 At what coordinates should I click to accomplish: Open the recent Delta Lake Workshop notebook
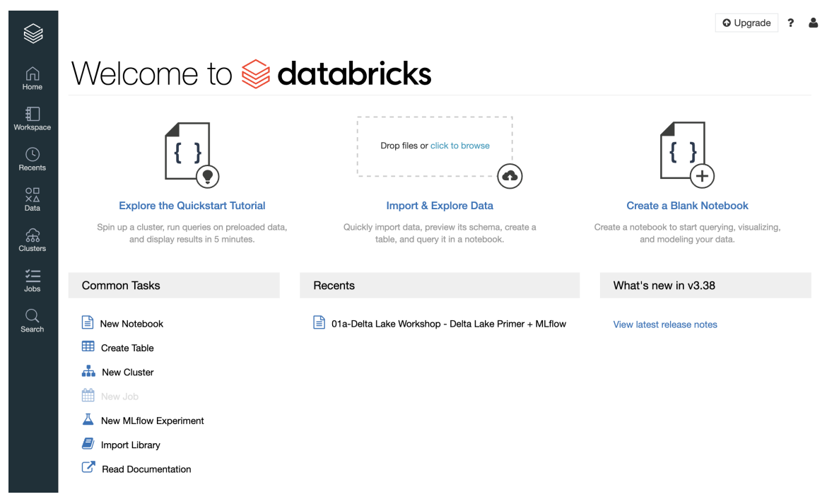click(448, 324)
